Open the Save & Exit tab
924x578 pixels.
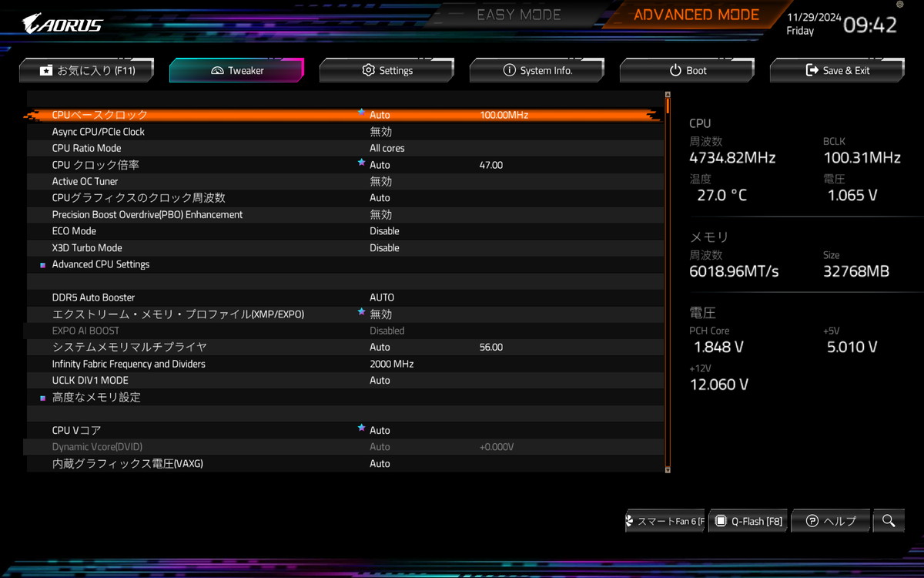(x=837, y=70)
